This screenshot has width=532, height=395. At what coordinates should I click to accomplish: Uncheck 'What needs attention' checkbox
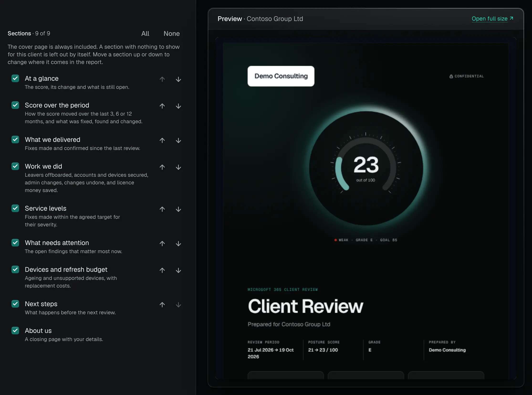[15, 243]
